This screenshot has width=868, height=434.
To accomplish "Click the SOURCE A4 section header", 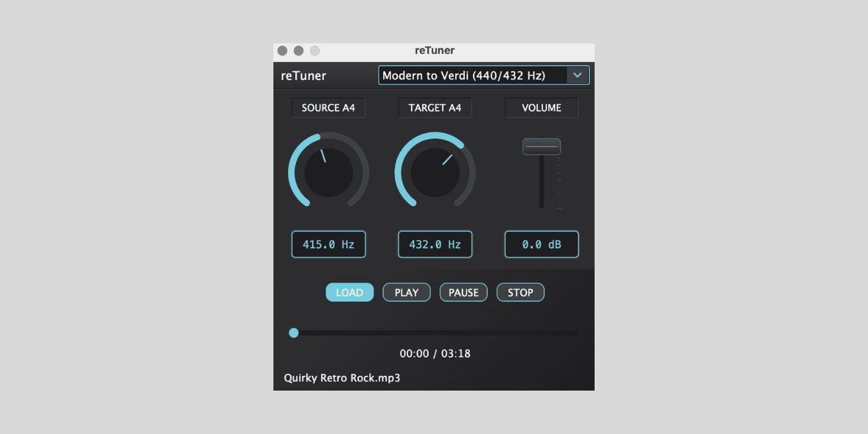I will 328,107.
